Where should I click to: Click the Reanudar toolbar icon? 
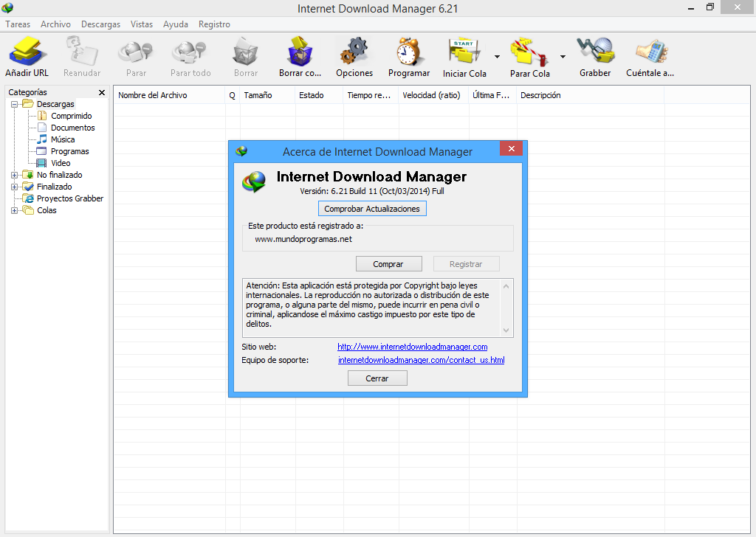(82, 51)
